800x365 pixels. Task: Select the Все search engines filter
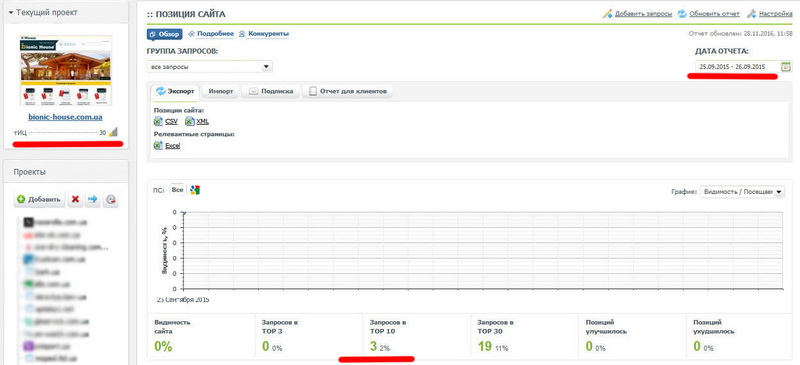point(178,190)
